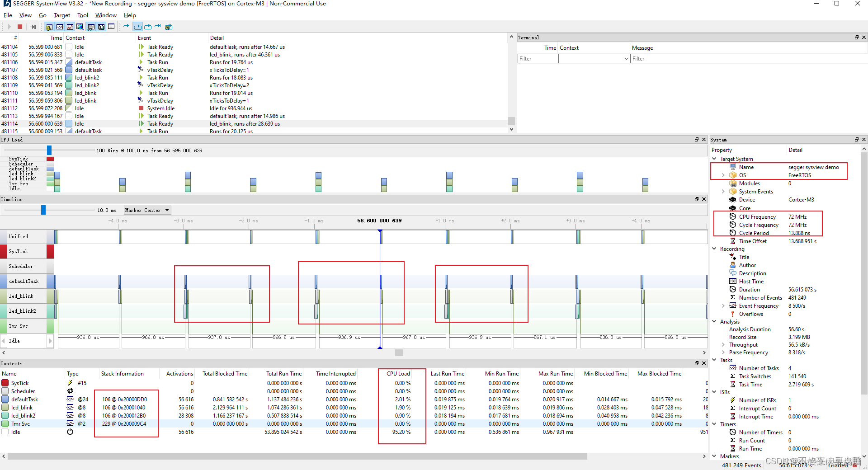Collapse the Analysis tree section

pos(714,322)
